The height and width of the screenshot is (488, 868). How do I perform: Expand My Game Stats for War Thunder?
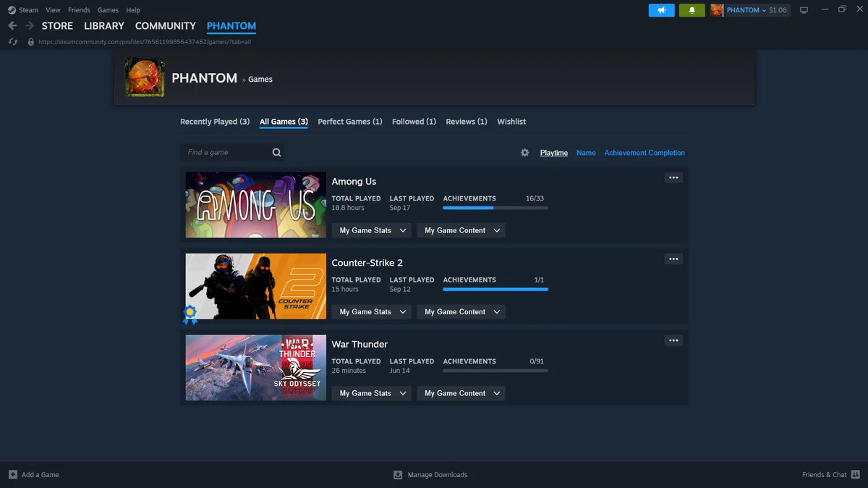[x=372, y=393]
